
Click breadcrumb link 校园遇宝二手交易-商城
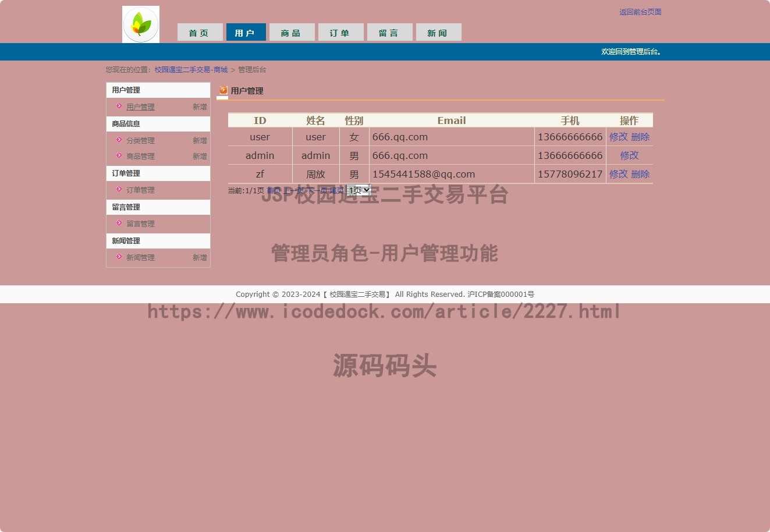[x=191, y=70]
